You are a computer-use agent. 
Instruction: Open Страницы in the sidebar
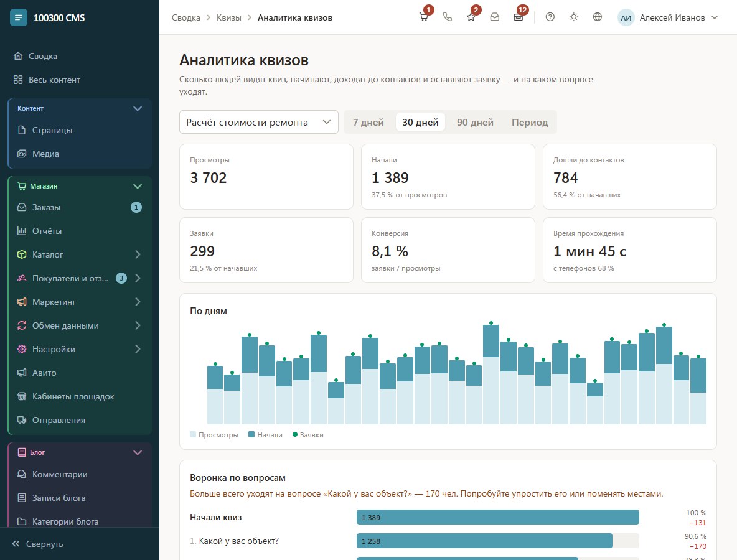pos(80,130)
